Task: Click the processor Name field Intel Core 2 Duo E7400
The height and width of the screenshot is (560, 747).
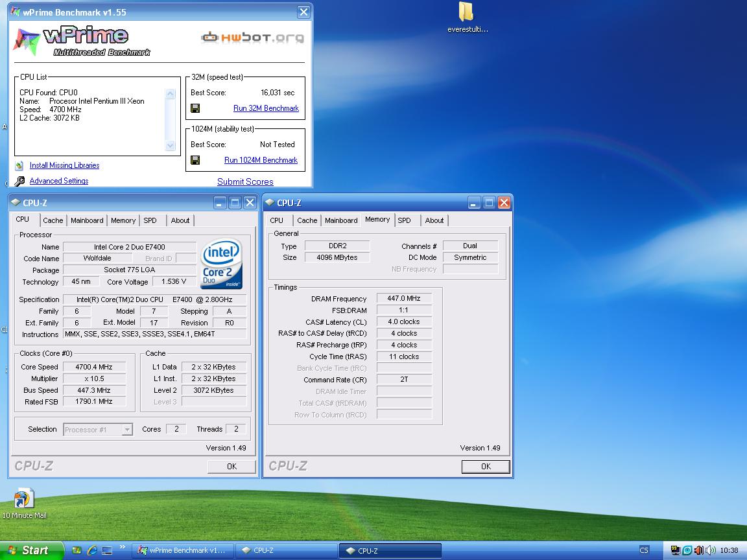Action: click(x=130, y=247)
